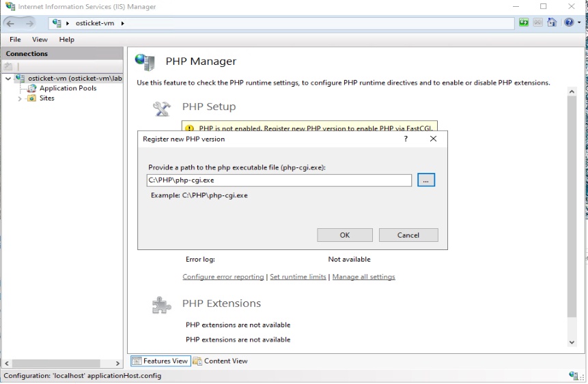Click the IIS Manager title bar icon

[10, 6]
